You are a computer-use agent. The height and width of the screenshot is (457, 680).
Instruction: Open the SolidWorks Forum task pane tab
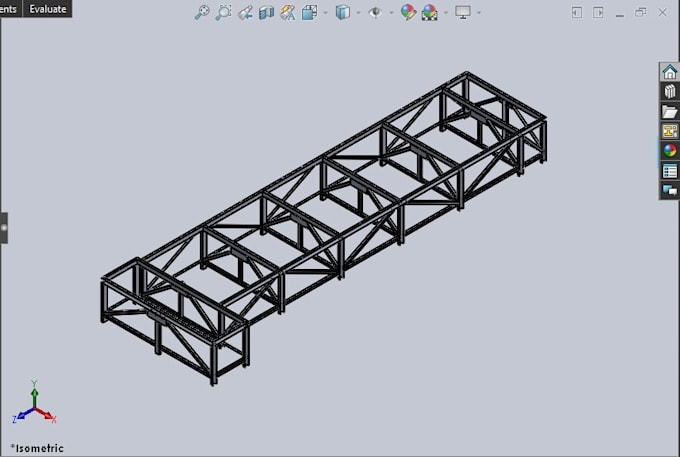pos(670,190)
